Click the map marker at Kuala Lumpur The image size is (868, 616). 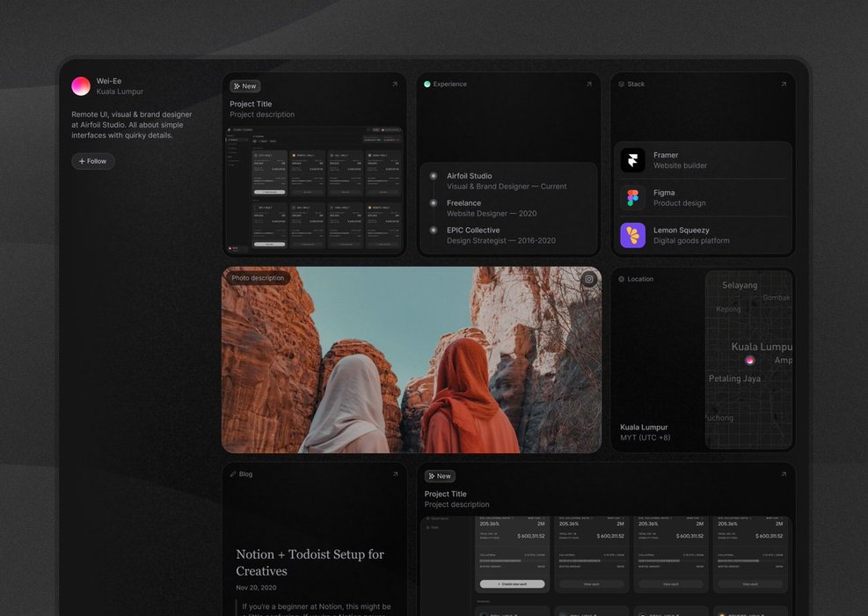click(x=749, y=360)
